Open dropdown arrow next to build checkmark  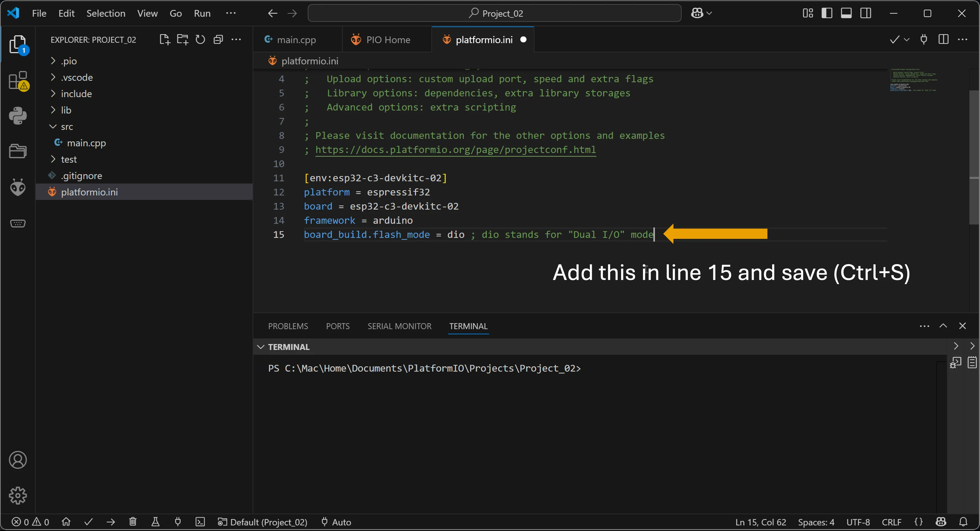(906, 39)
